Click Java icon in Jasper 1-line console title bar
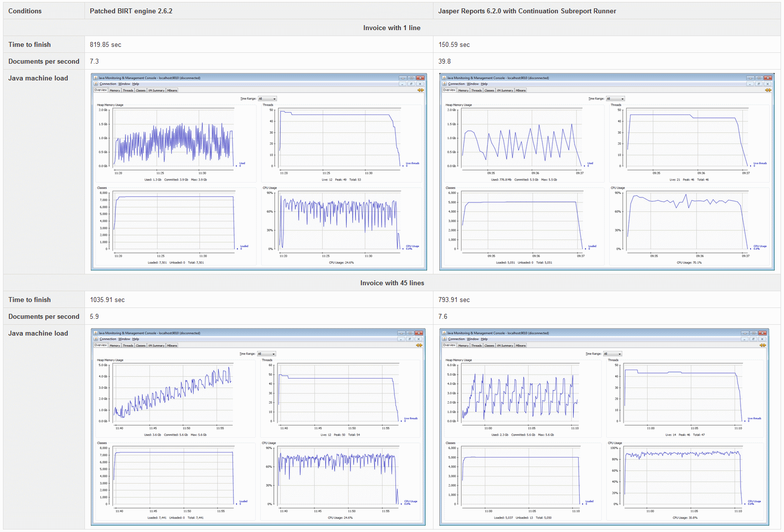Image resolution: width=784 pixels, height=532 pixels. [x=444, y=78]
